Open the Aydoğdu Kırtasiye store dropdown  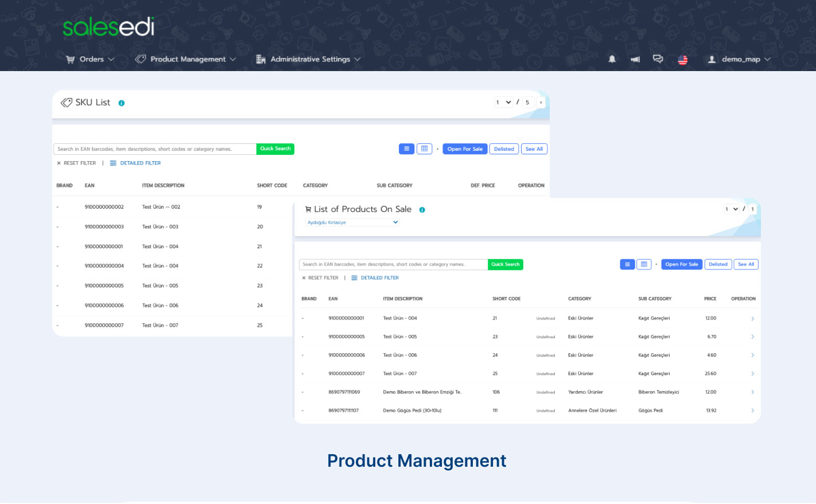(x=352, y=222)
